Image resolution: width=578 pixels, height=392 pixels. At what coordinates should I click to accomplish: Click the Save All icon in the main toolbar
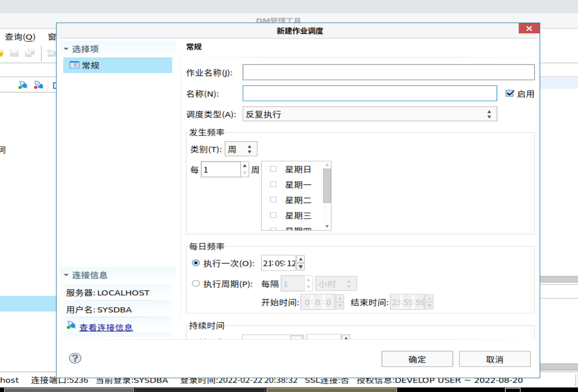[x=30, y=53]
